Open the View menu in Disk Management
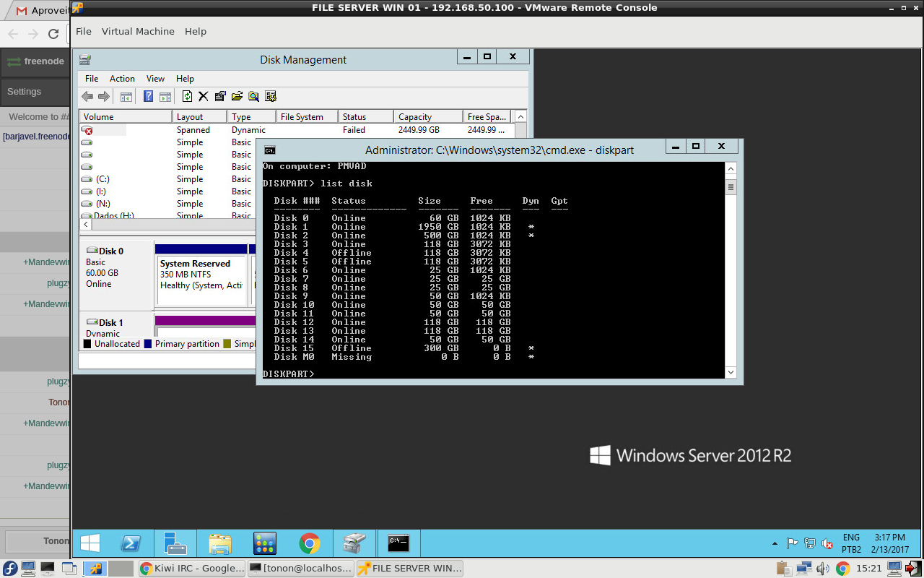 tap(155, 79)
